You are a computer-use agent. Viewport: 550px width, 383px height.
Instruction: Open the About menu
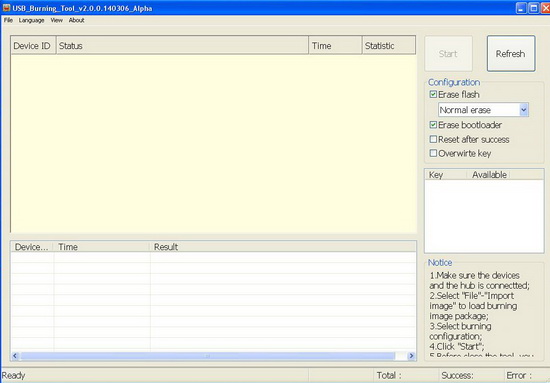tap(76, 20)
